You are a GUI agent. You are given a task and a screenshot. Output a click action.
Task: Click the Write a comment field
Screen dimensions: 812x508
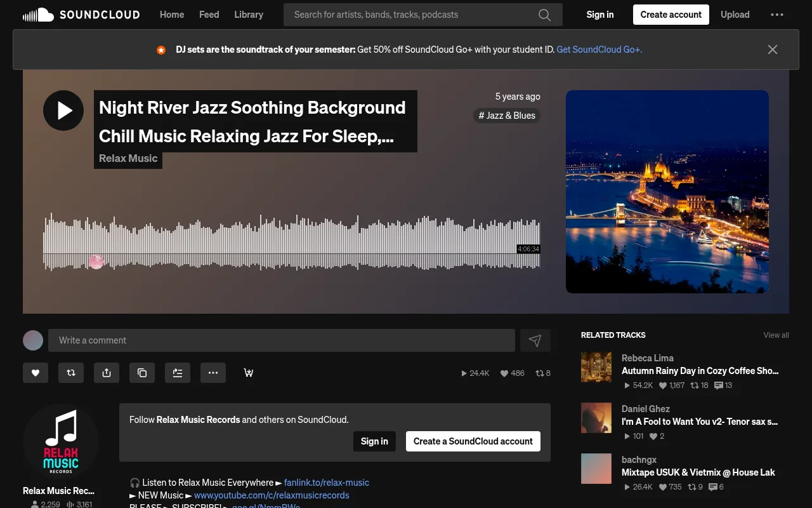[x=282, y=340]
